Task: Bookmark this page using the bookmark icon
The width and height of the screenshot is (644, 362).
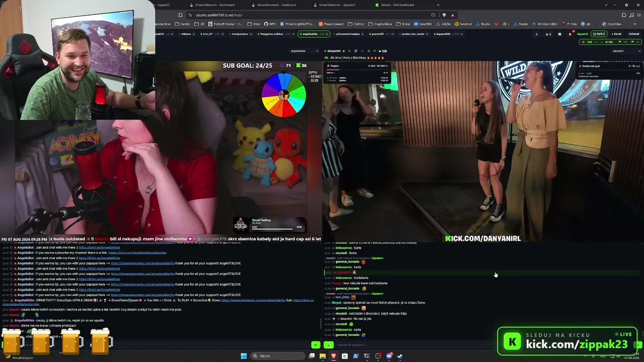Action: pos(180,15)
